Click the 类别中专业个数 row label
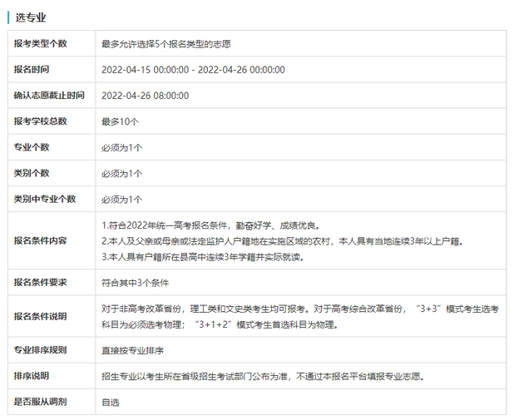The image size is (514, 420). click(x=45, y=199)
